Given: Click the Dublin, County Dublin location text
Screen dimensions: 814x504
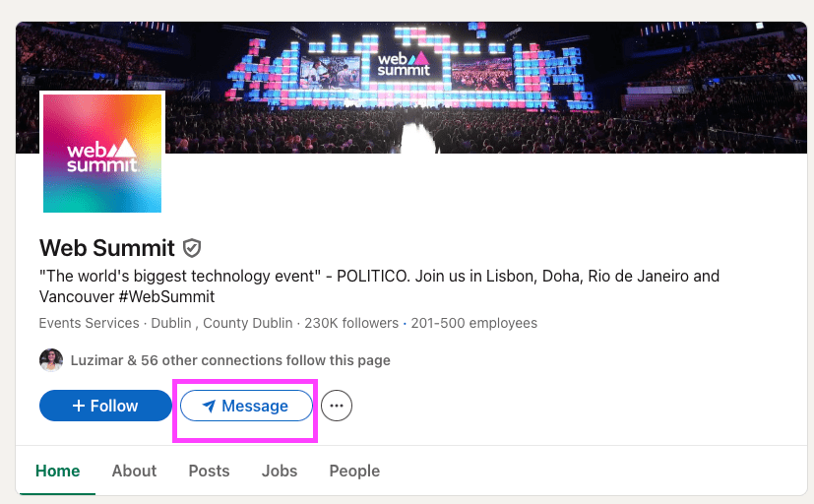Looking at the screenshot, I should (x=219, y=323).
